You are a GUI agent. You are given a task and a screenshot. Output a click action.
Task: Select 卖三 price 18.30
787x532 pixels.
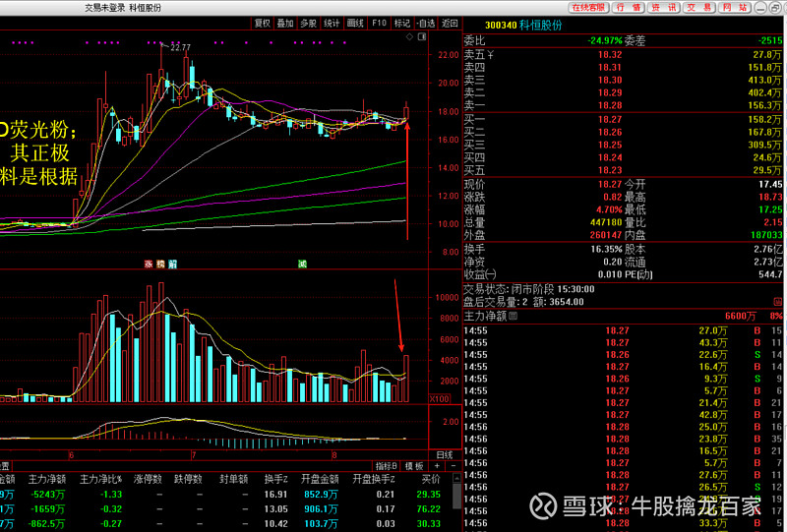[610, 80]
